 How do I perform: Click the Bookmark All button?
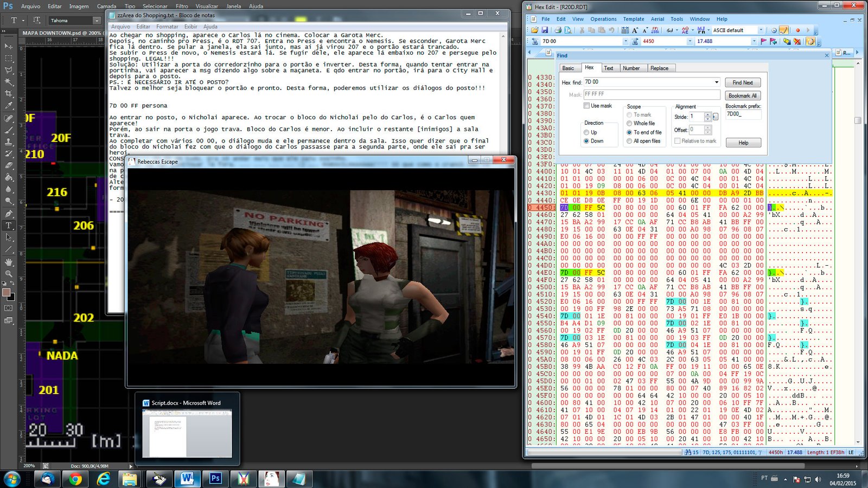coord(743,95)
